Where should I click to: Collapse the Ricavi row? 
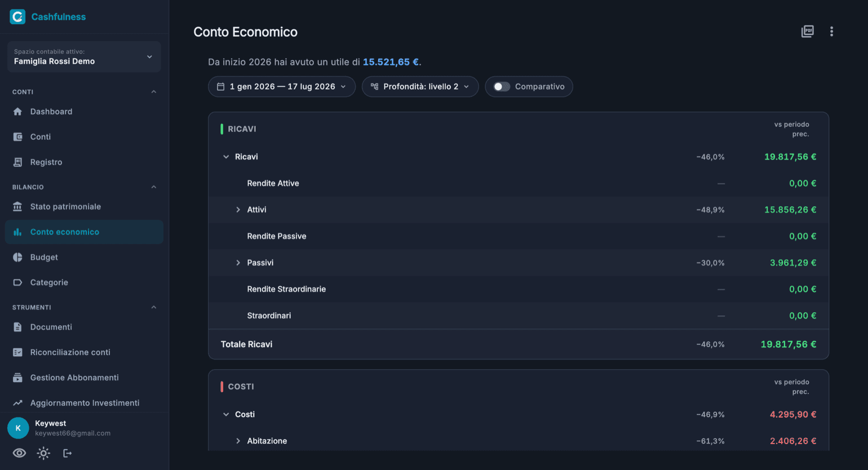click(226, 157)
